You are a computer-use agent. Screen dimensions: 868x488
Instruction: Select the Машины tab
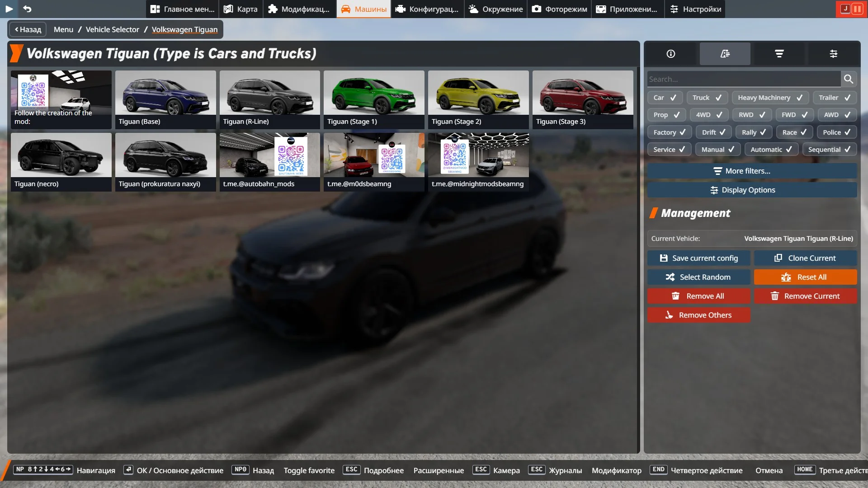point(363,9)
